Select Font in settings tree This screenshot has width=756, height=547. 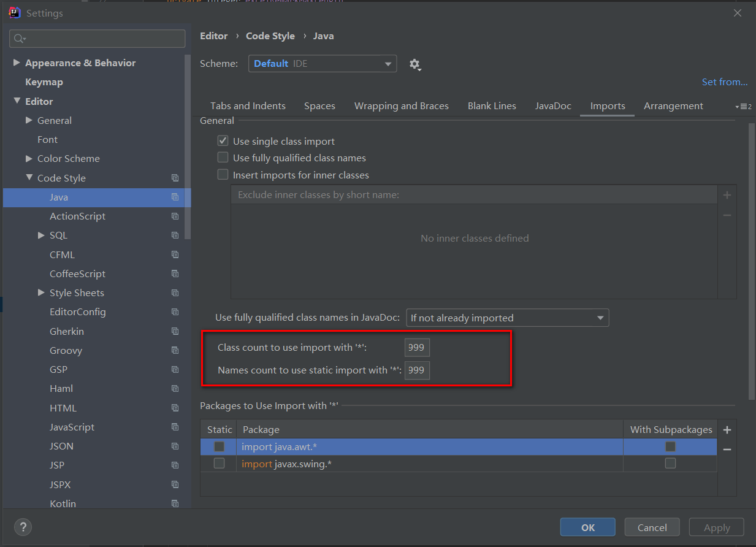coord(47,140)
